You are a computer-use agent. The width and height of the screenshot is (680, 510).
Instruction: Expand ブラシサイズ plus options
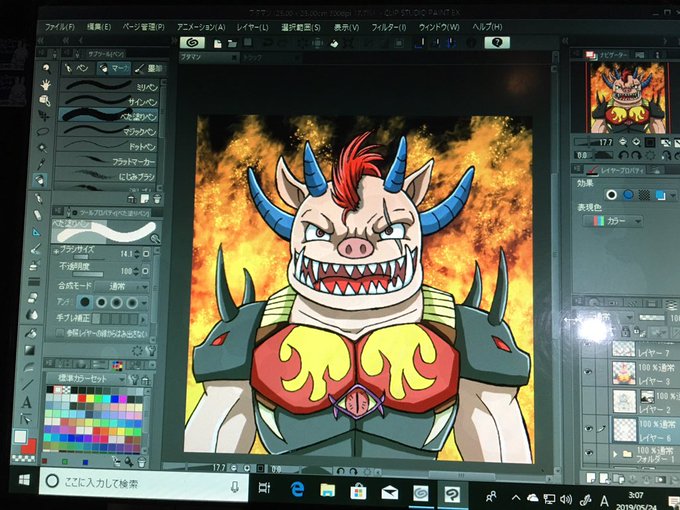56,251
